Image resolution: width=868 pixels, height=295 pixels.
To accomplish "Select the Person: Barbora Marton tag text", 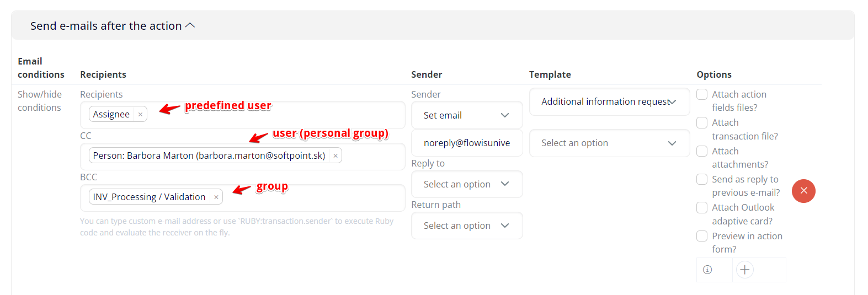I will point(209,155).
